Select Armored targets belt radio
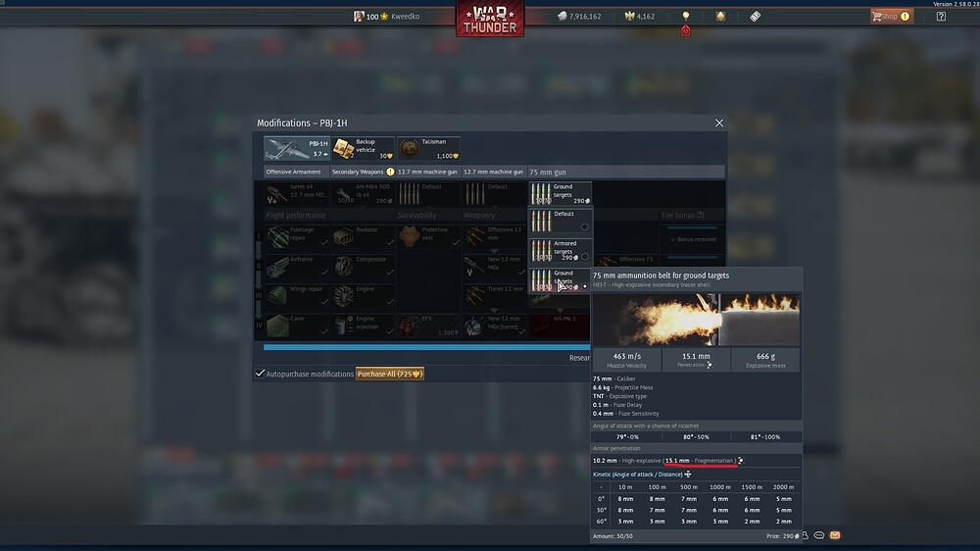980x551 pixels. (x=584, y=257)
